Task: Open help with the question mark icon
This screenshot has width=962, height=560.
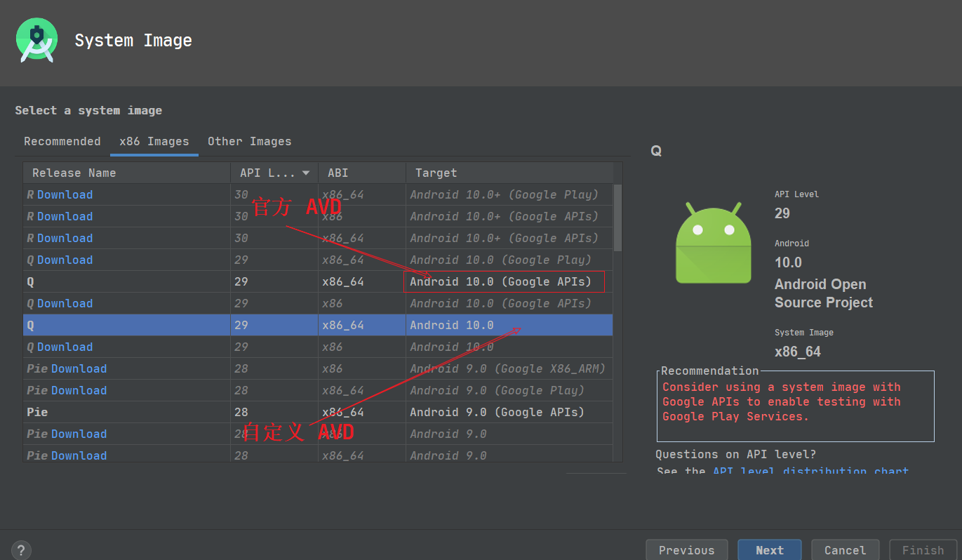Action: tap(21, 550)
